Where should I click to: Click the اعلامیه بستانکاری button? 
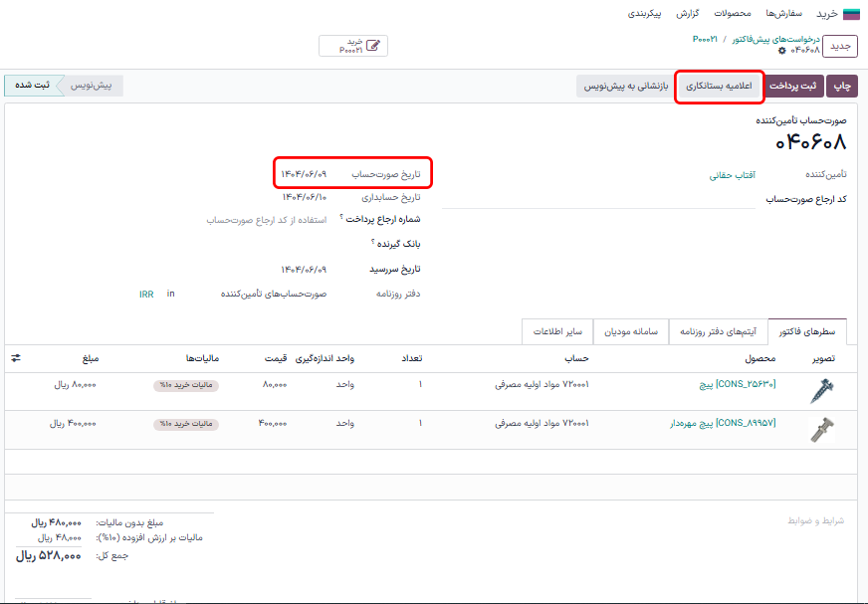coord(719,86)
